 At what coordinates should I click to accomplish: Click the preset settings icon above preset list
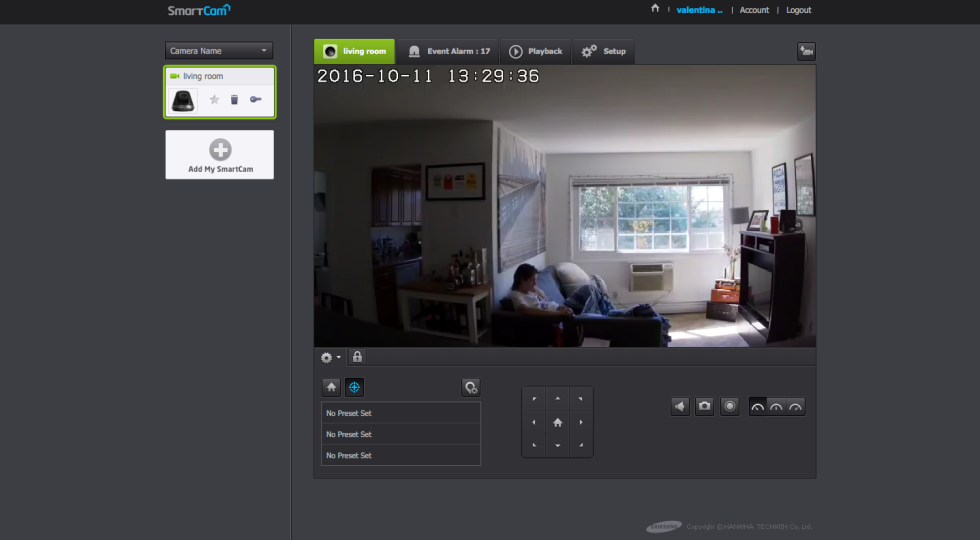click(471, 387)
